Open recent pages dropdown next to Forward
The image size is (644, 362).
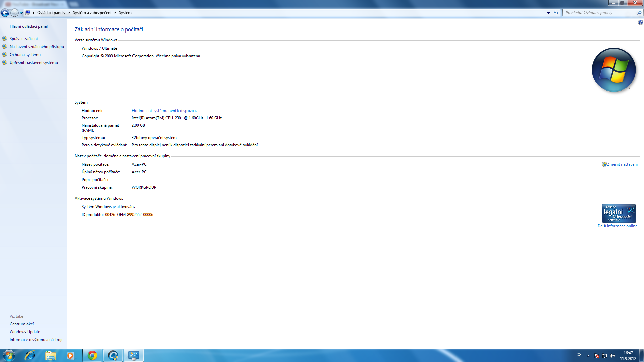pyautogui.click(x=21, y=13)
